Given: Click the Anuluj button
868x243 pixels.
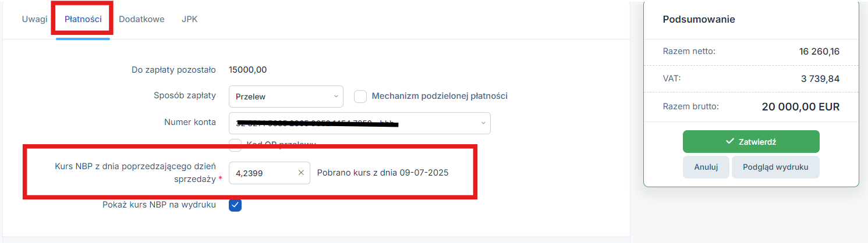Looking at the screenshot, I should (x=706, y=167).
